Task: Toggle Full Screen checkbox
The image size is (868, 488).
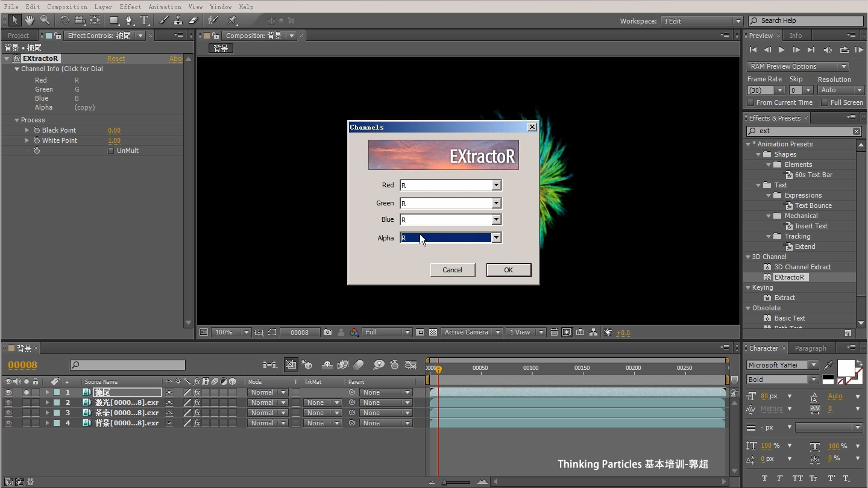Action: click(824, 102)
